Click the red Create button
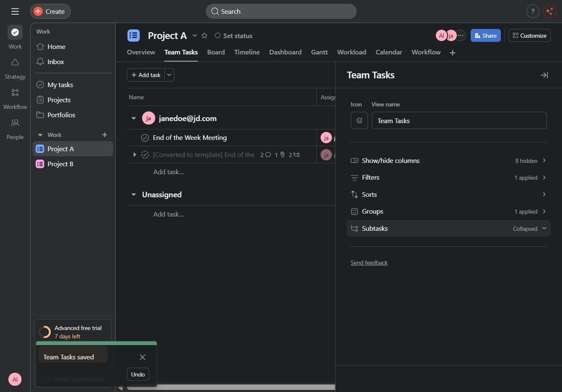Viewport: 562px width, 392px height. (x=50, y=11)
